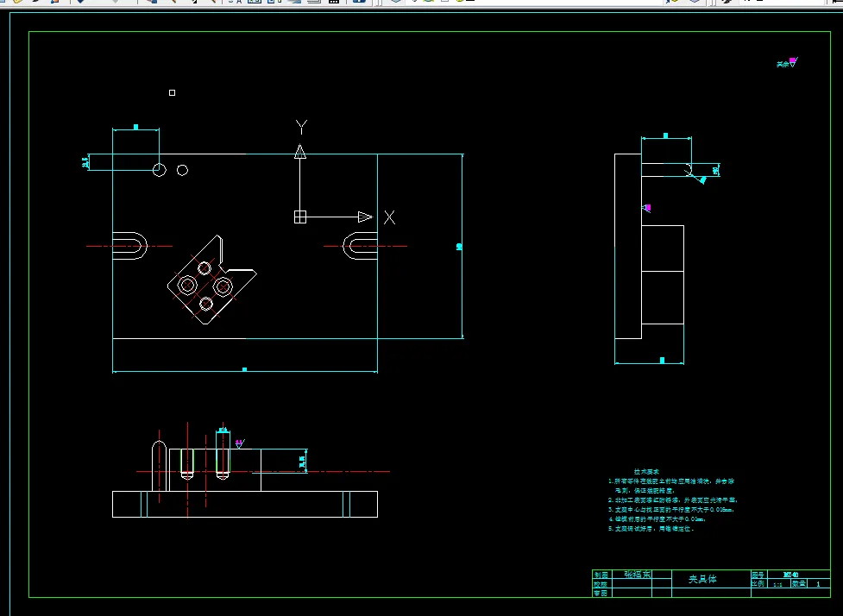Click the 审图 label cell in title block

pyautogui.click(x=601, y=593)
